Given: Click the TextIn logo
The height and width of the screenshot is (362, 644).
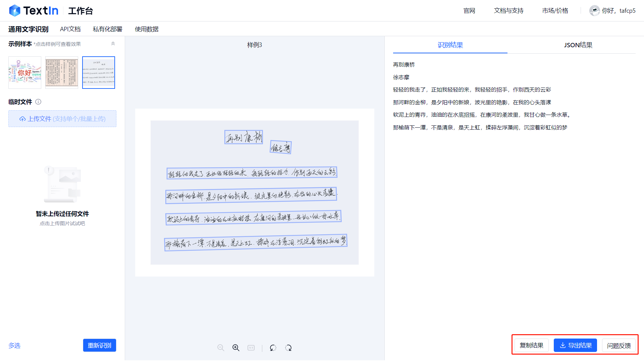Looking at the screenshot, I should pos(34,11).
